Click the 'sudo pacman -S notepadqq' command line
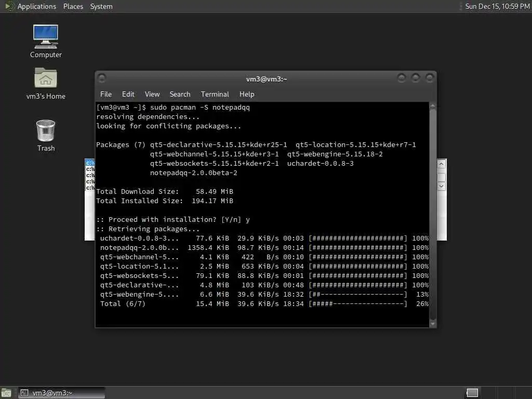Image resolution: width=532 pixels, height=399 pixels. coord(173,108)
